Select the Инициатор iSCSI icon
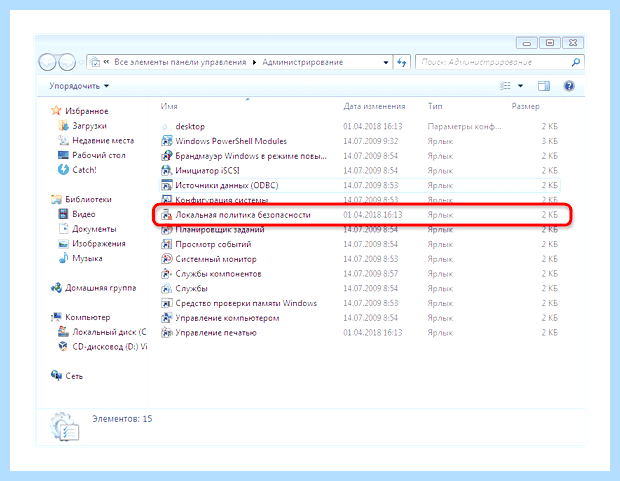This screenshot has width=620, height=481. (166, 170)
